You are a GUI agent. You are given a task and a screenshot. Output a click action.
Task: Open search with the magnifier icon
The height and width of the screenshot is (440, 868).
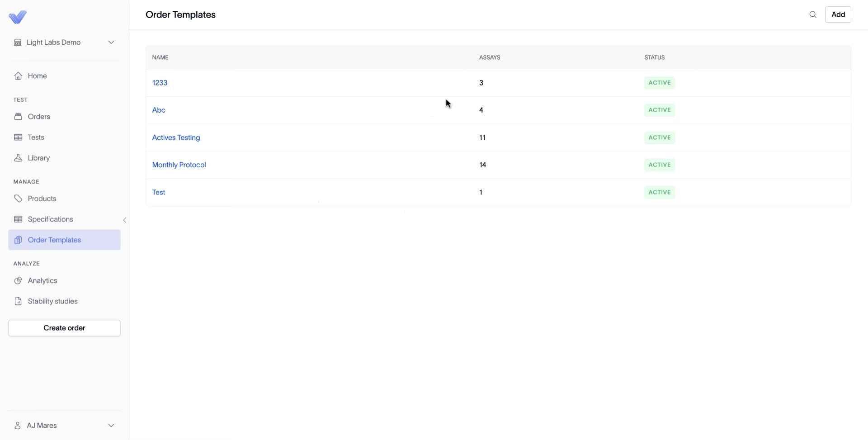(813, 14)
